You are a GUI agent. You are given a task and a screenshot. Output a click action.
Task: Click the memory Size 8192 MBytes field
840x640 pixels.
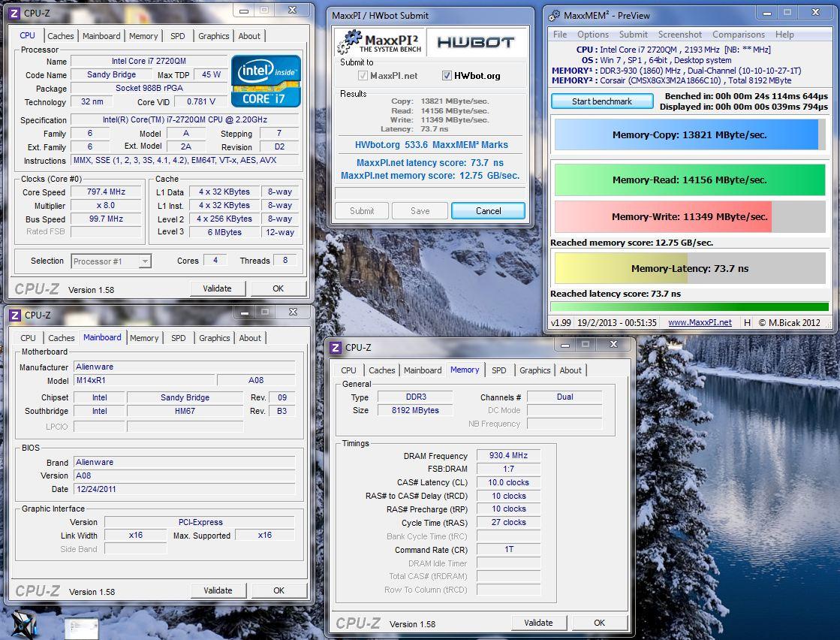(x=415, y=410)
